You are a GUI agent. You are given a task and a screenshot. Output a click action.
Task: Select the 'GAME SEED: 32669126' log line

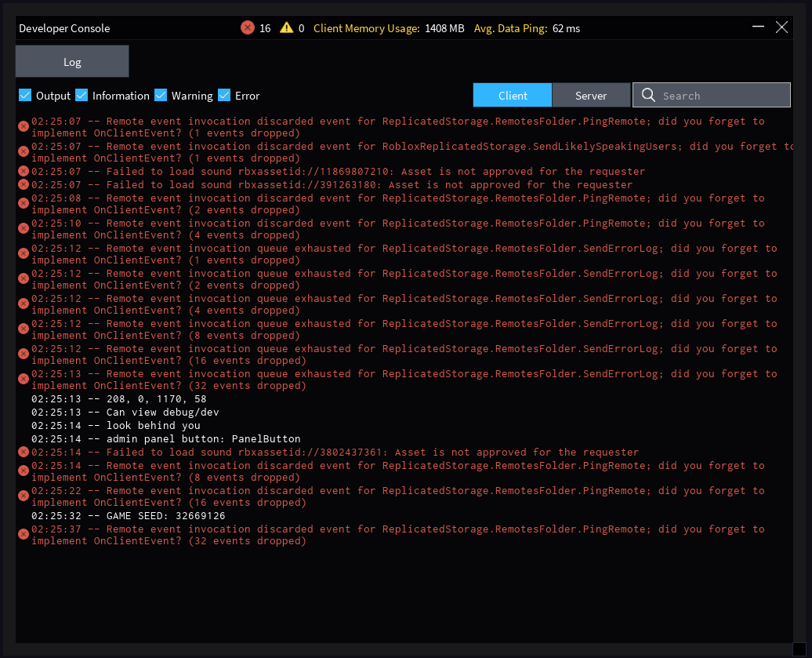tap(128, 515)
